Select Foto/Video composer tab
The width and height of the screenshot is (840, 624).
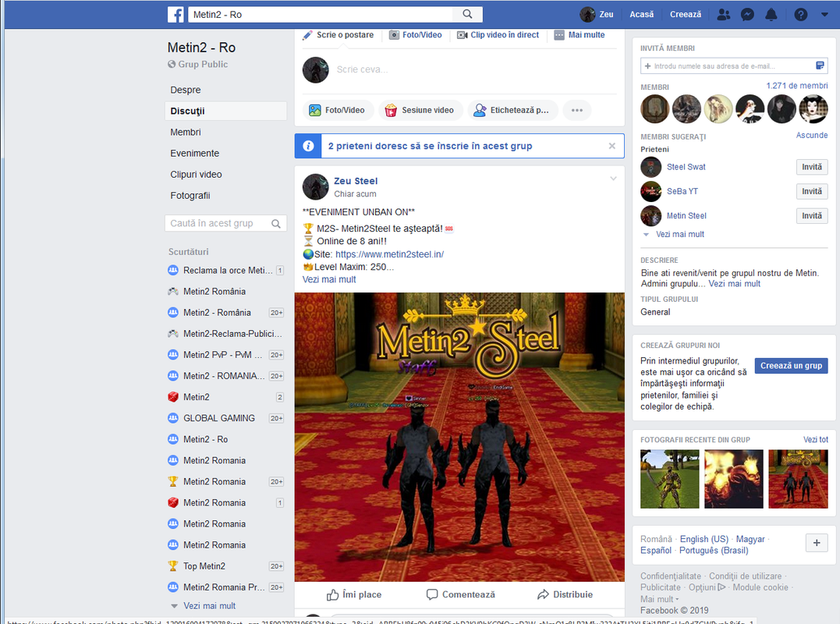(416, 35)
